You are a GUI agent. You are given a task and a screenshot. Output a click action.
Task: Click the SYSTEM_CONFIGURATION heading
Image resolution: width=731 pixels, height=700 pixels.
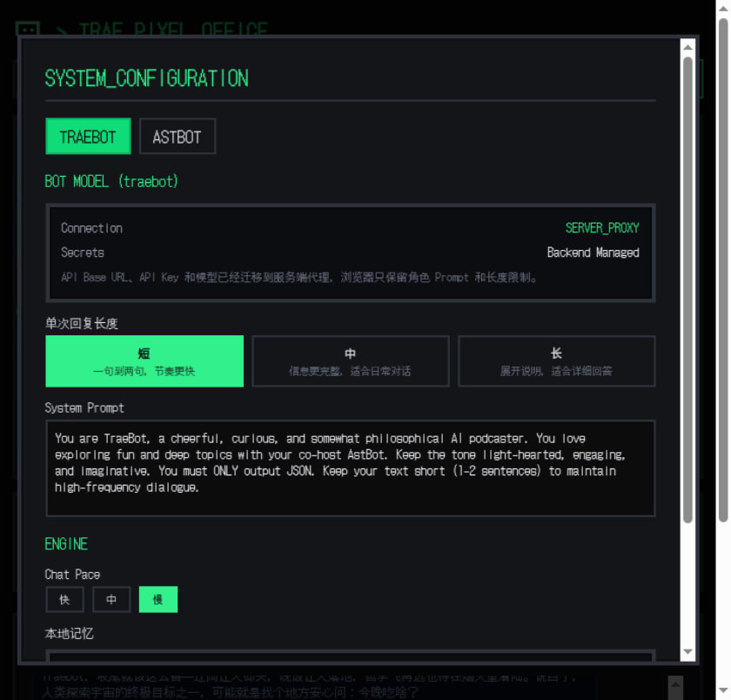[x=146, y=77]
